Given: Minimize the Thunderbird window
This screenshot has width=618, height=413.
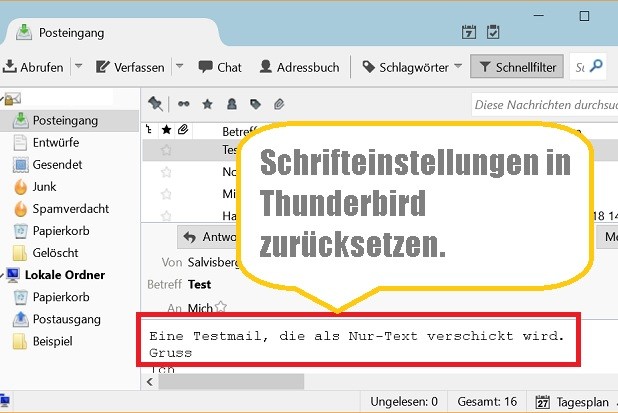Looking at the screenshot, I should (539, 15).
